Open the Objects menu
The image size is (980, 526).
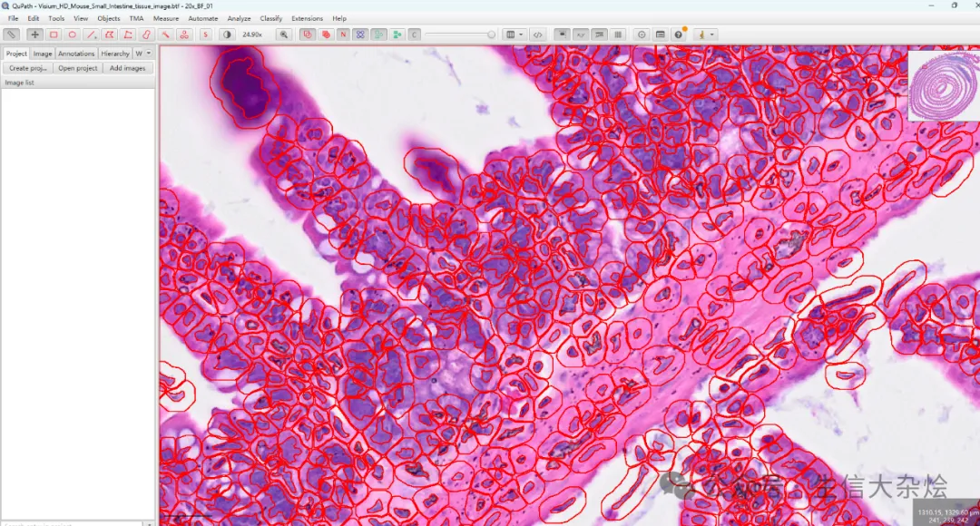pos(109,19)
